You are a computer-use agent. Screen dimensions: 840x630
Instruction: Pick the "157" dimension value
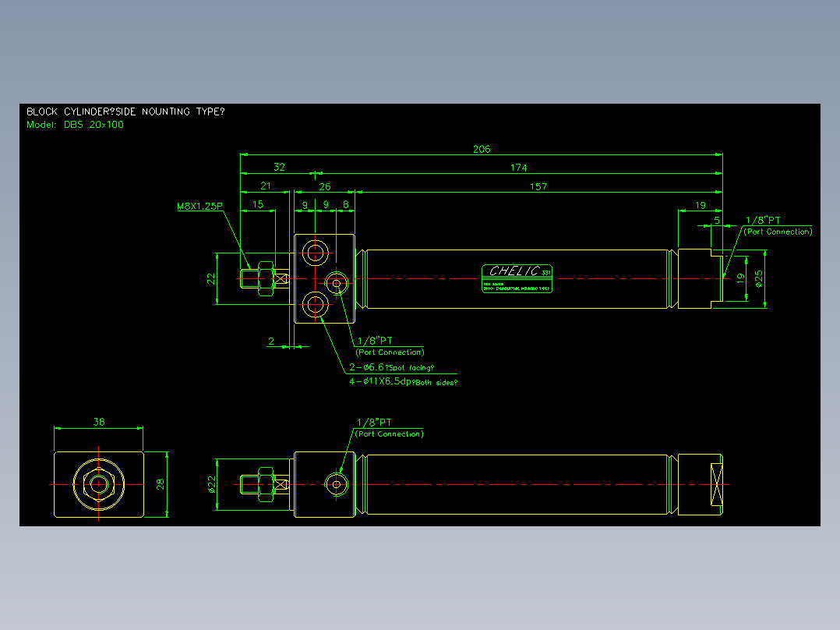click(x=538, y=186)
